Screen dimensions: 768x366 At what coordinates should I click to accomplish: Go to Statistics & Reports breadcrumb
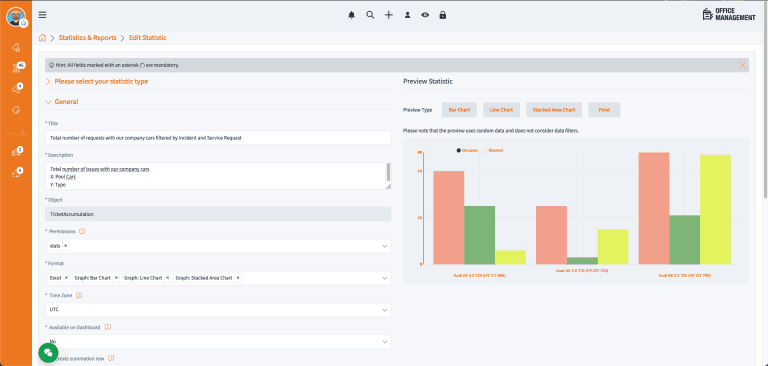coord(88,38)
